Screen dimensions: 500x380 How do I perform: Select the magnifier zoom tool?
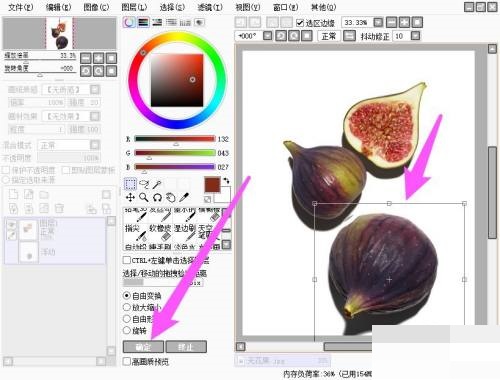click(144, 198)
